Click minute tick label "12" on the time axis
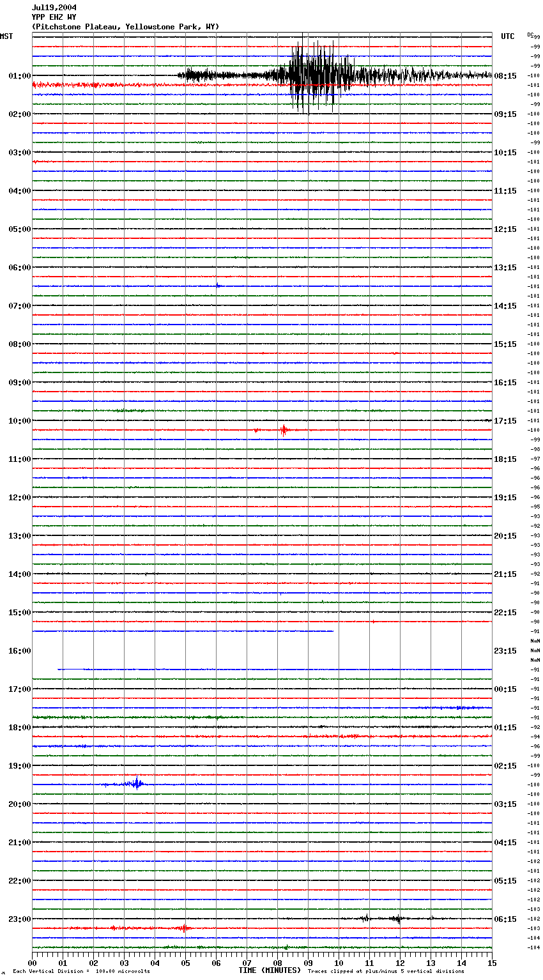The image size is (543, 980). click(x=400, y=963)
